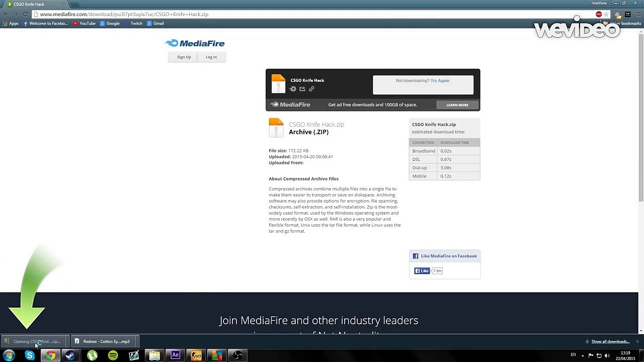The height and width of the screenshot is (362, 644).
Task: Click the taskbar clock showing 13:19
Action: [625, 355]
